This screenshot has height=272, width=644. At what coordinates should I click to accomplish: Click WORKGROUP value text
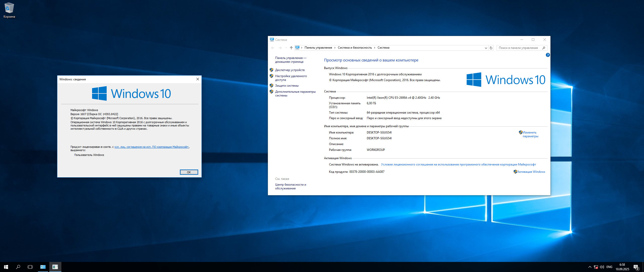[376, 150]
